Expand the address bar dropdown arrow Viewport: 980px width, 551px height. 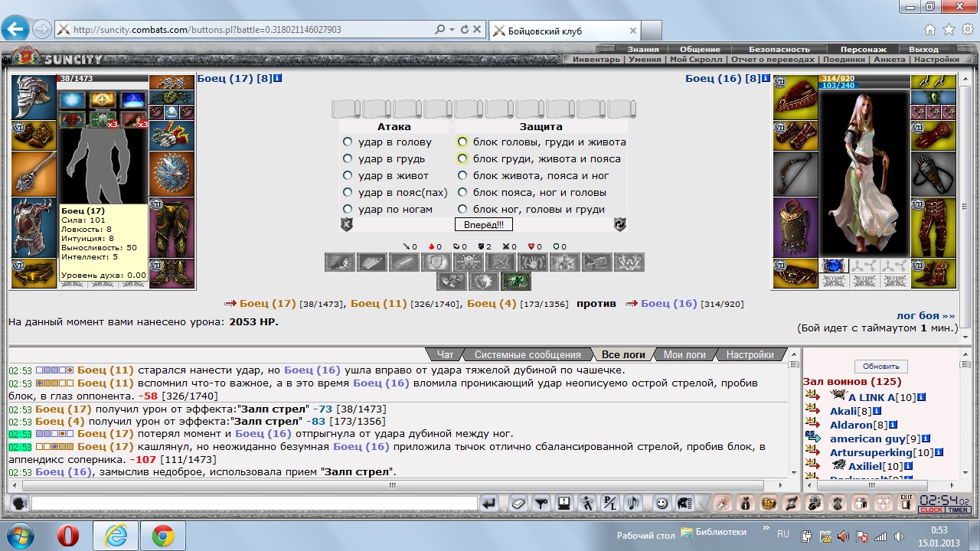[452, 31]
